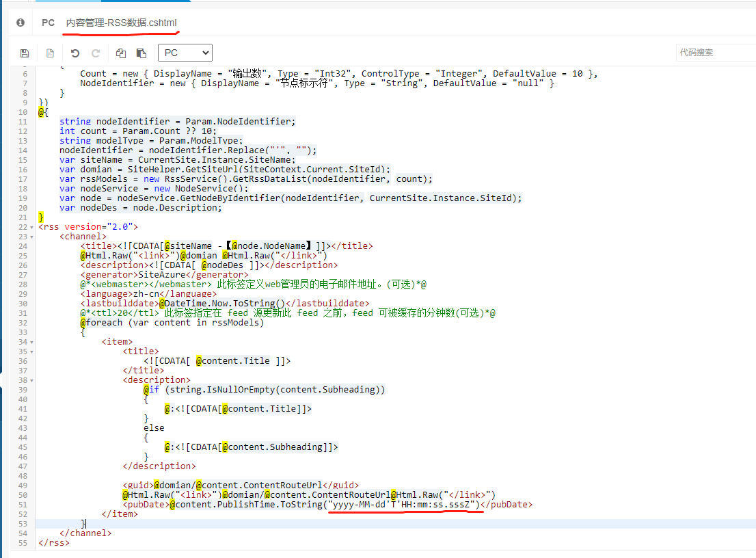Undo the last code edit
Image resolution: width=756 pixels, height=558 pixels.
pyautogui.click(x=75, y=53)
